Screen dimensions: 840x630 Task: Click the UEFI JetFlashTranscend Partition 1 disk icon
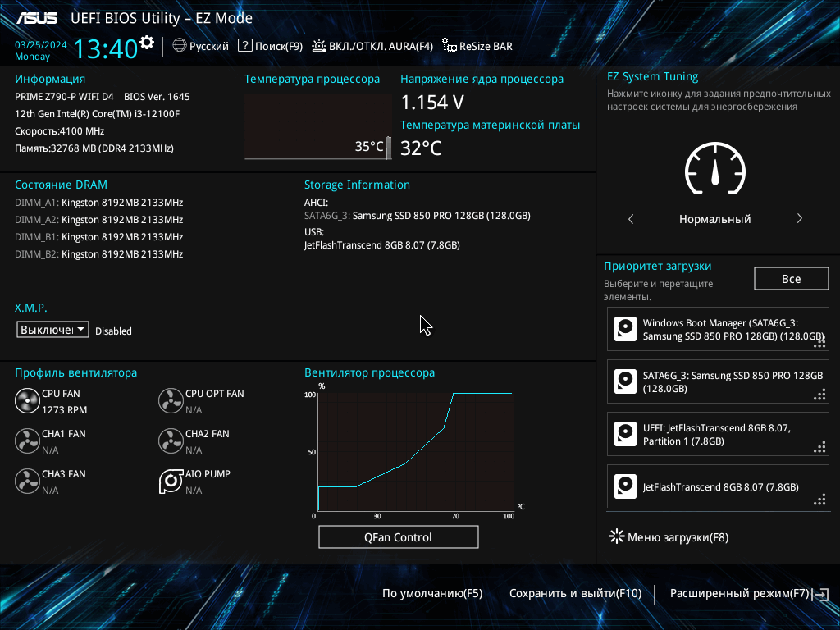[625, 435]
